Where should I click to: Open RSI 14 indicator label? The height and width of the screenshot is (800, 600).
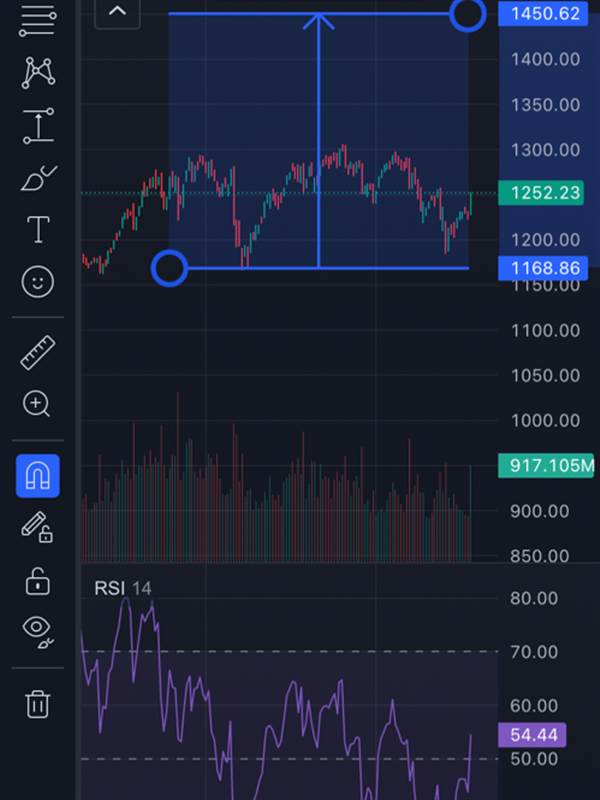pos(123,588)
